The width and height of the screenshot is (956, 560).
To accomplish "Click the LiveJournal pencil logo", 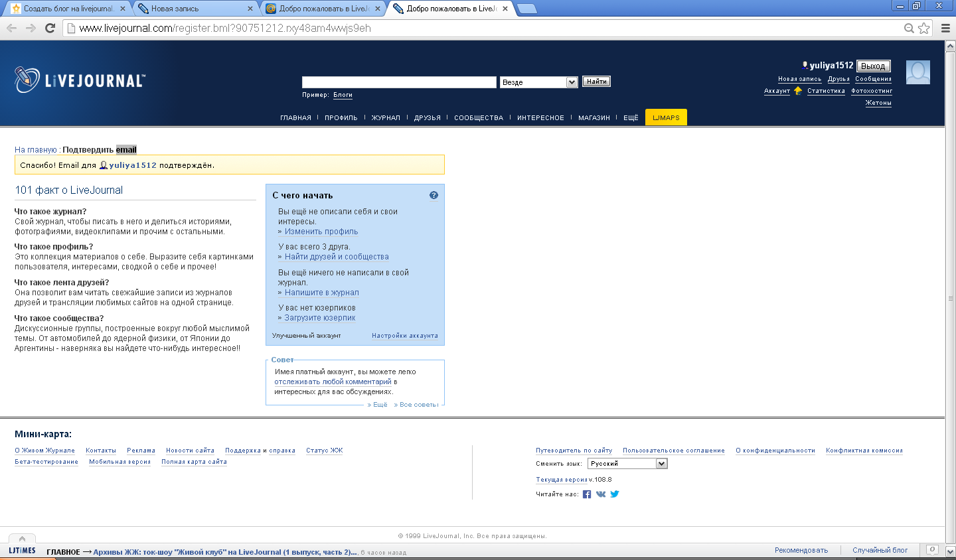I will click(x=27, y=80).
